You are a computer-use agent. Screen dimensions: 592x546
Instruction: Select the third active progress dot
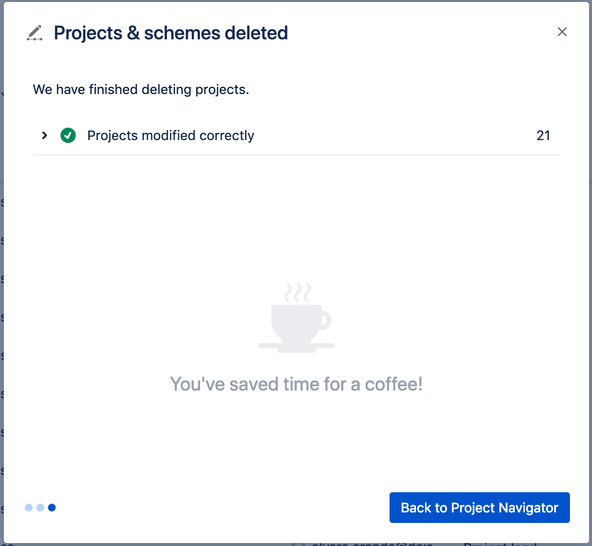click(52, 507)
